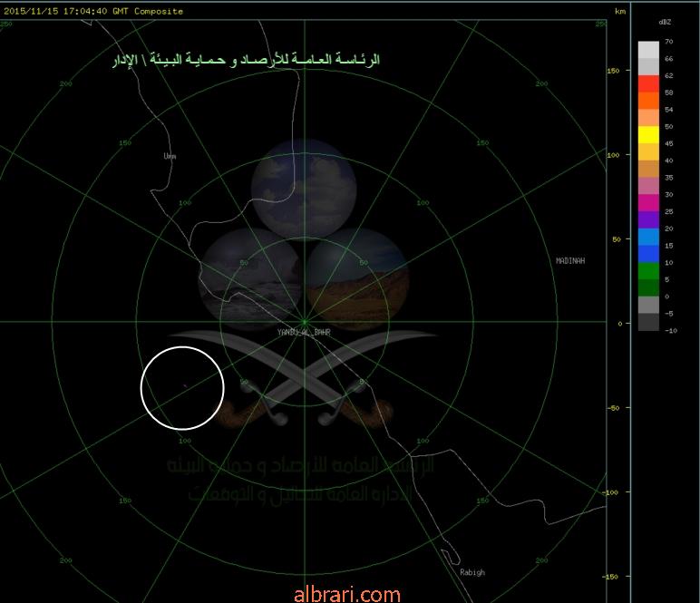Pick the light gray 66-70 dBZ swatch
The image size is (700, 603).
pos(648,50)
